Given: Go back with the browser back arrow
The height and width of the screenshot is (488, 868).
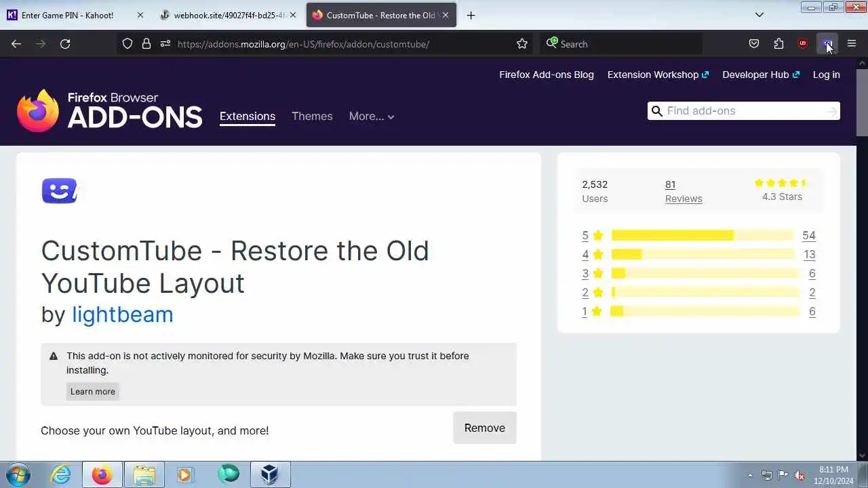Looking at the screenshot, I should click(x=16, y=44).
